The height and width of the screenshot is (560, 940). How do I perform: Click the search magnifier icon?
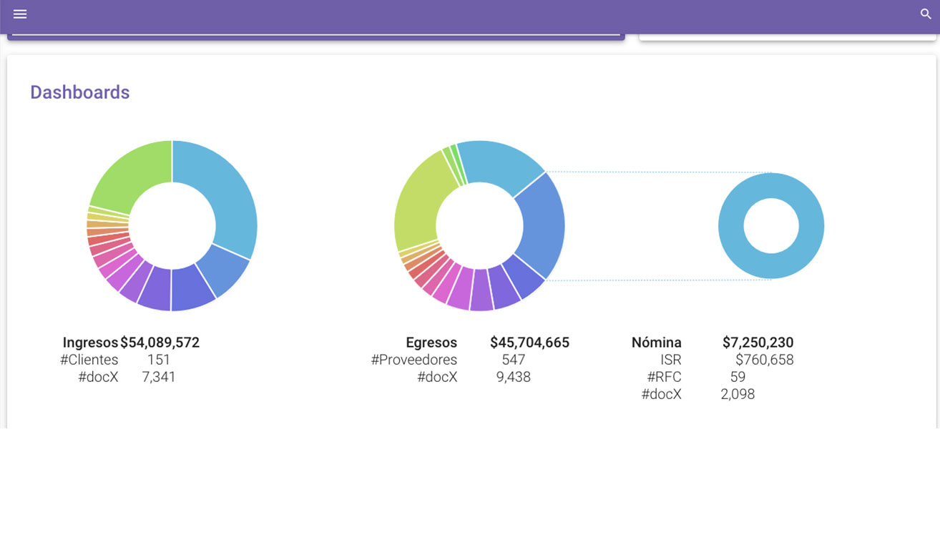point(926,14)
